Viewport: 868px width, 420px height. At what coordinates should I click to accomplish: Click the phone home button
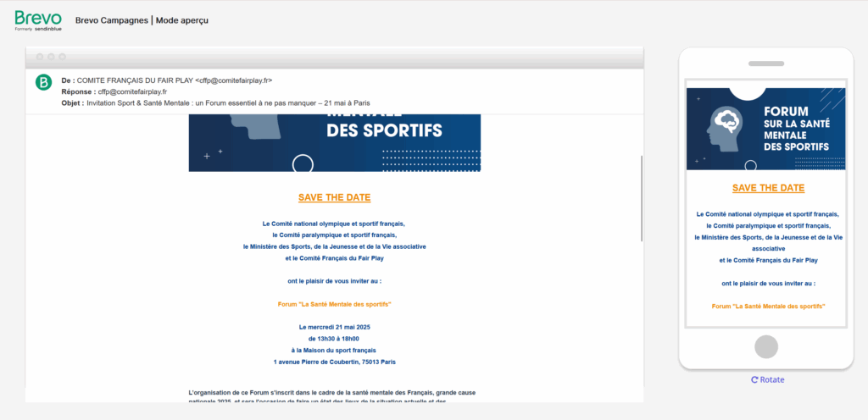point(766,346)
